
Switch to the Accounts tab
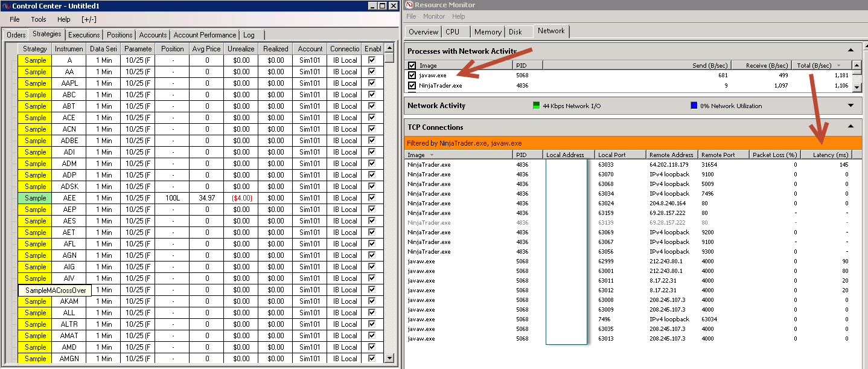153,35
